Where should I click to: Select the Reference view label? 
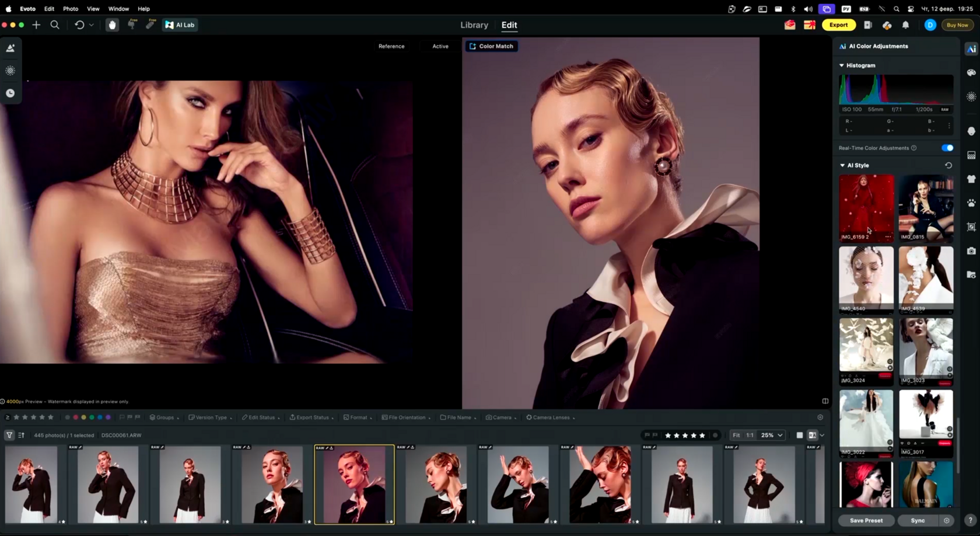(x=391, y=46)
